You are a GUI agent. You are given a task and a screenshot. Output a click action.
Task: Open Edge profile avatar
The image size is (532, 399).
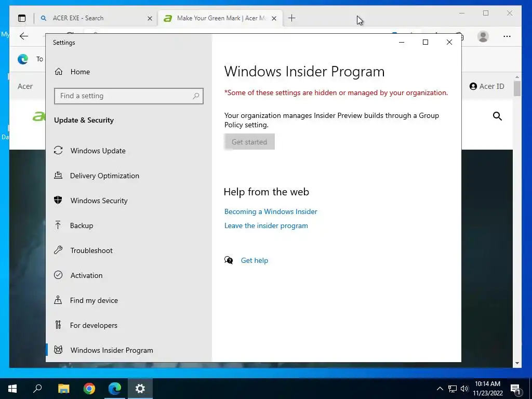coord(483,36)
